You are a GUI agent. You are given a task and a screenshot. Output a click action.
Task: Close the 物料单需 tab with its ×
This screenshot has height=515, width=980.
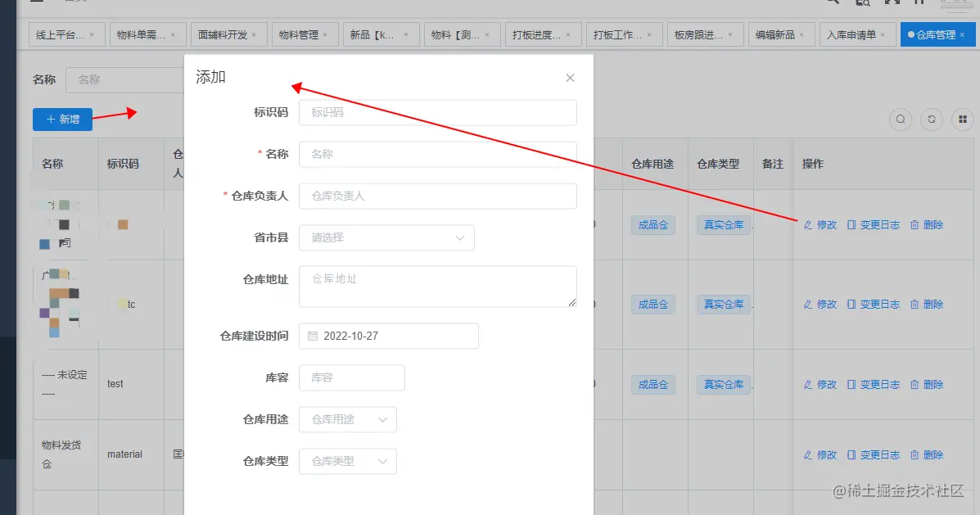click(173, 35)
